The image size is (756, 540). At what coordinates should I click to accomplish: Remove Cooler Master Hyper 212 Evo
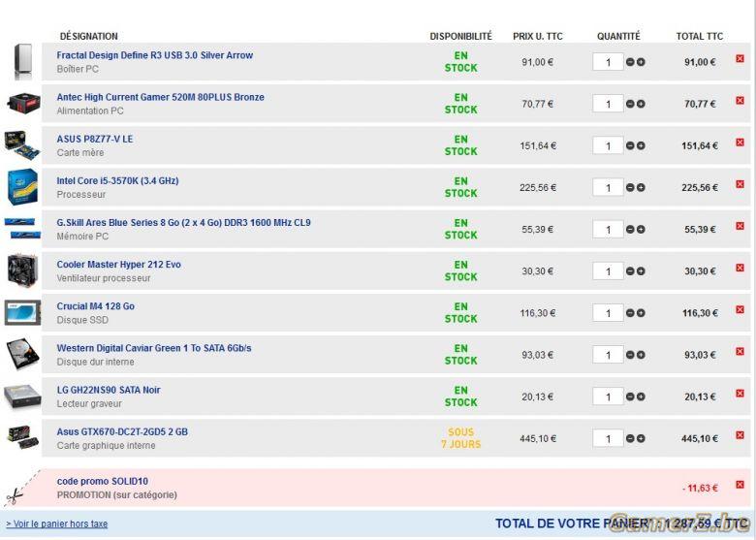click(740, 268)
